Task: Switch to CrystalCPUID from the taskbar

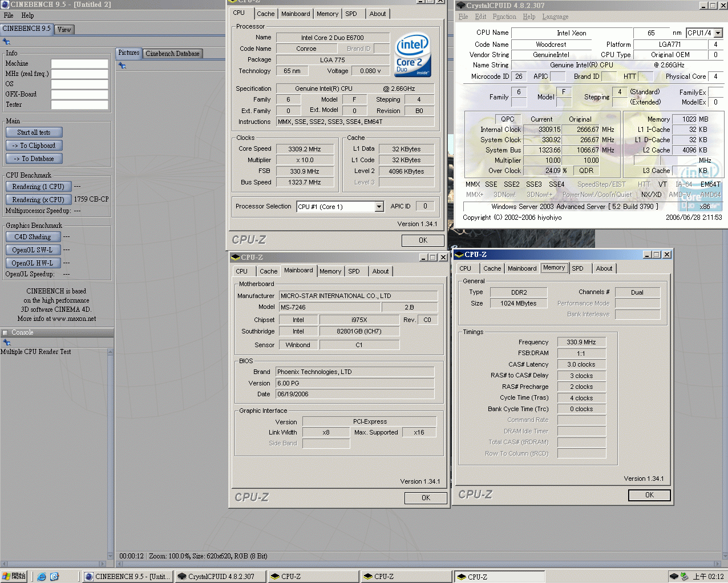Action: coord(221,577)
